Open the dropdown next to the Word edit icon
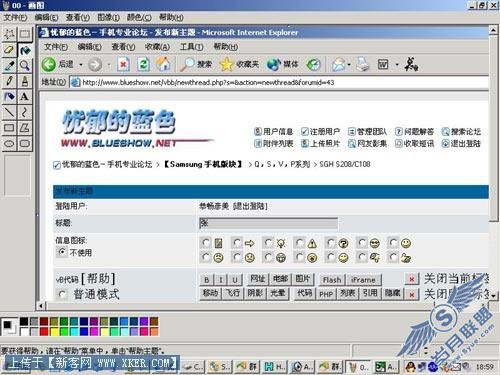This screenshot has width=500, height=375. (x=397, y=64)
